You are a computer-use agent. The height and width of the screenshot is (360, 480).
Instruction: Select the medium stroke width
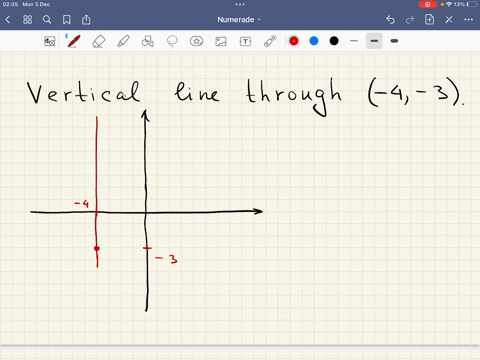pyautogui.click(x=374, y=41)
